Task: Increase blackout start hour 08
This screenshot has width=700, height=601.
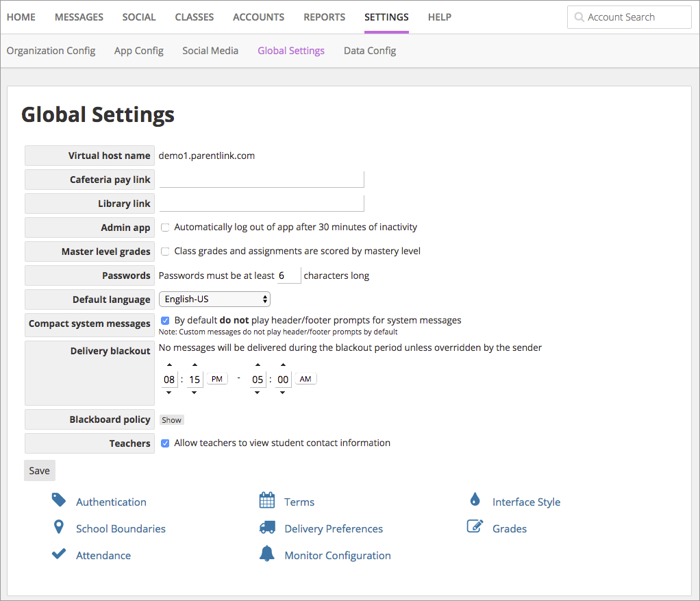Action: (x=169, y=365)
